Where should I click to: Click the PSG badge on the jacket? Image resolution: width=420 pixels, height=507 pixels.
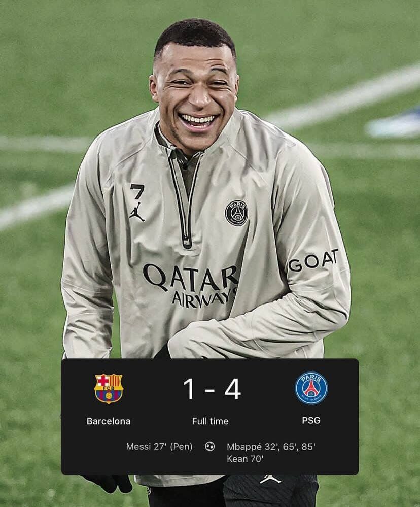point(236,213)
